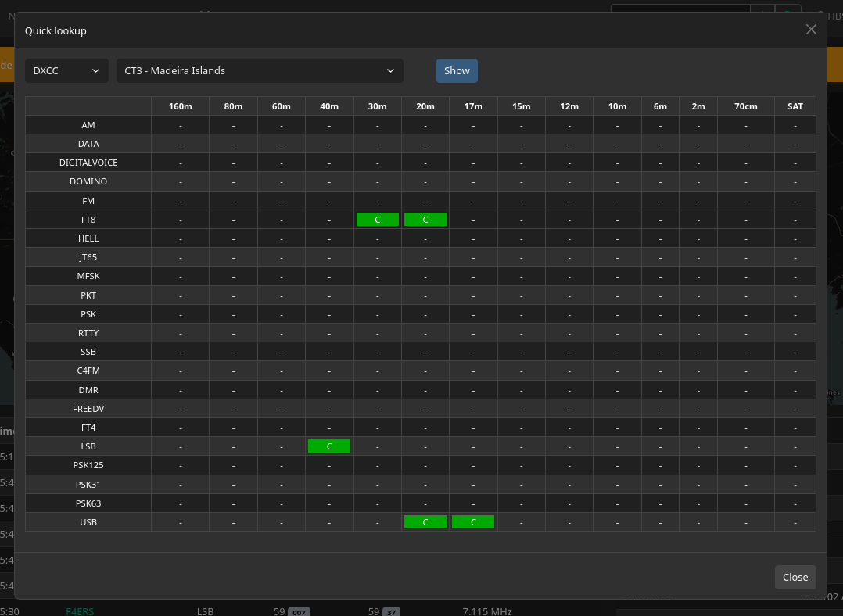Select the confirmed FT8 cell on 20m

click(x=425, y=219)
